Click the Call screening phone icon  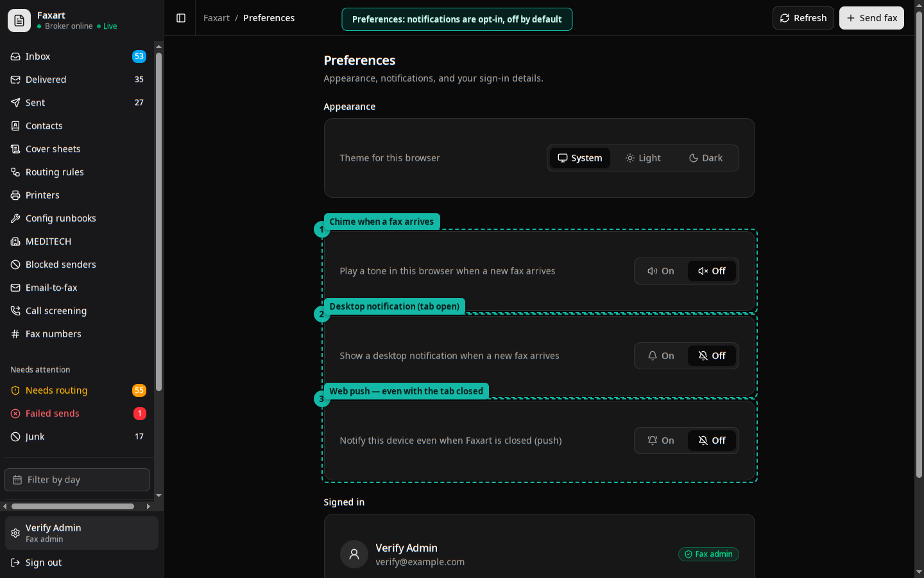(15, 311)
